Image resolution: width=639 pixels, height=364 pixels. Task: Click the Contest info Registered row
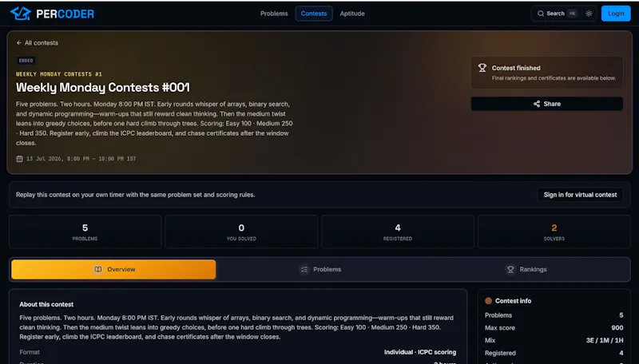point(554,353)
